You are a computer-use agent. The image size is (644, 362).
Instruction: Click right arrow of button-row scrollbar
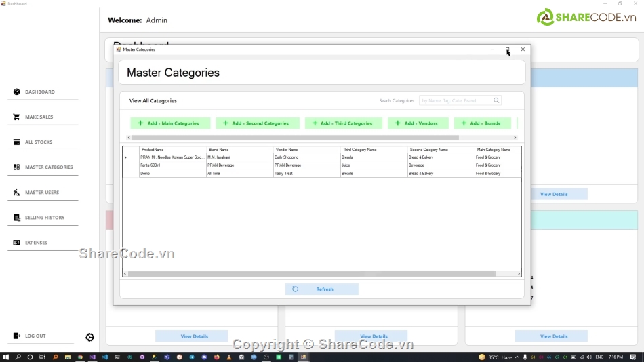pos(515,138)
